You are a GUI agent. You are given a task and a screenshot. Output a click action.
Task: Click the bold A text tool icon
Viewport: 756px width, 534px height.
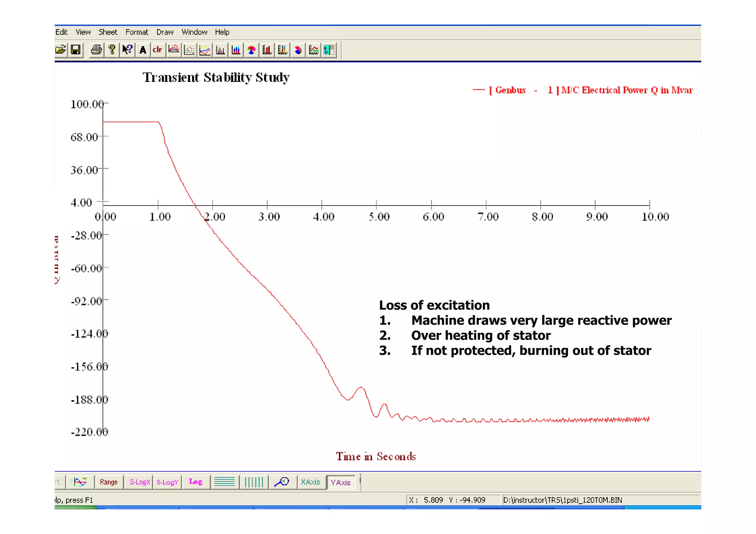click(x=143, y=50)
